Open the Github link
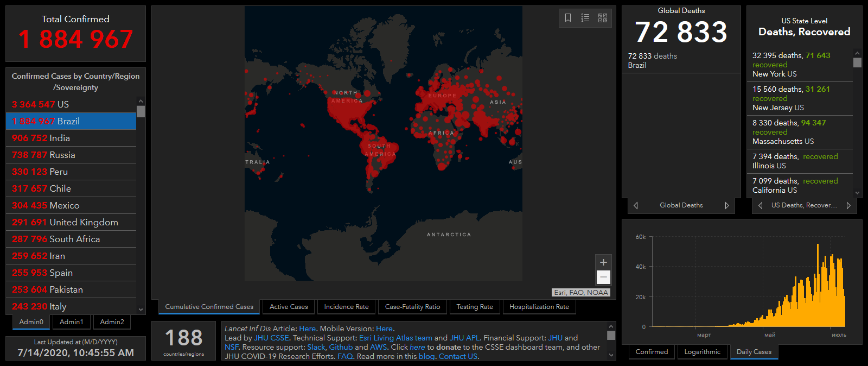This screenshot has width=868, height=366. [x=341, y=347]
